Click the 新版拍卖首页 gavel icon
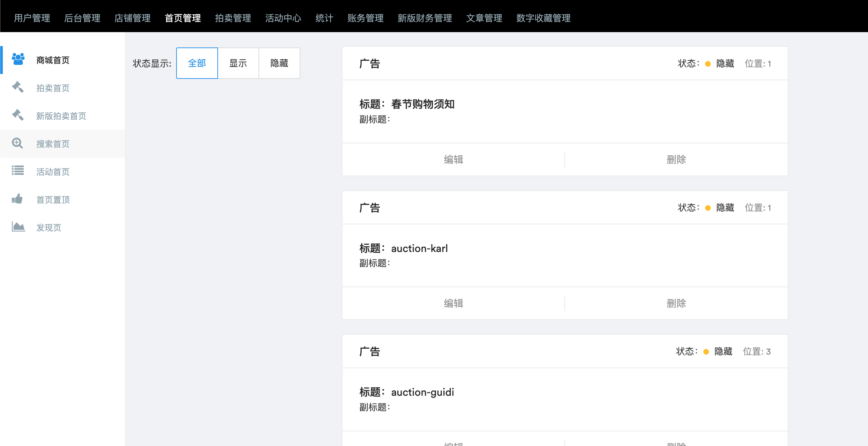 [18, 115]
